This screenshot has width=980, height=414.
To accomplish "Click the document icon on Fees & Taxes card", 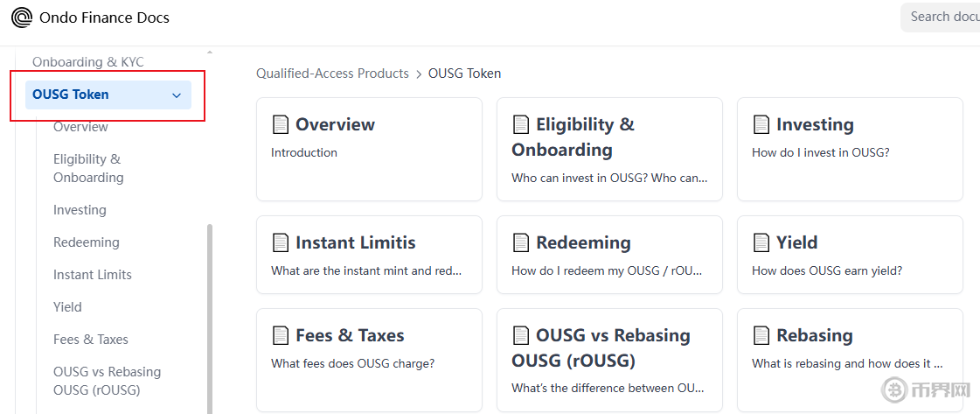I will click(x=281, y=335).
